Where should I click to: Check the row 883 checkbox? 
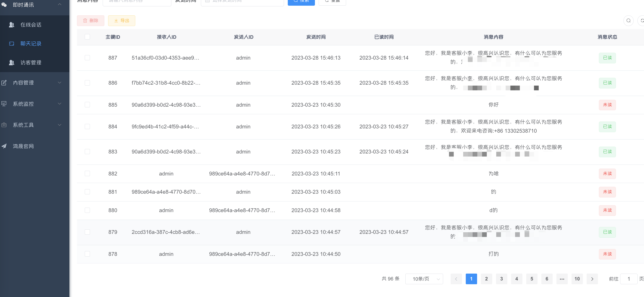(x=87, y=152)
